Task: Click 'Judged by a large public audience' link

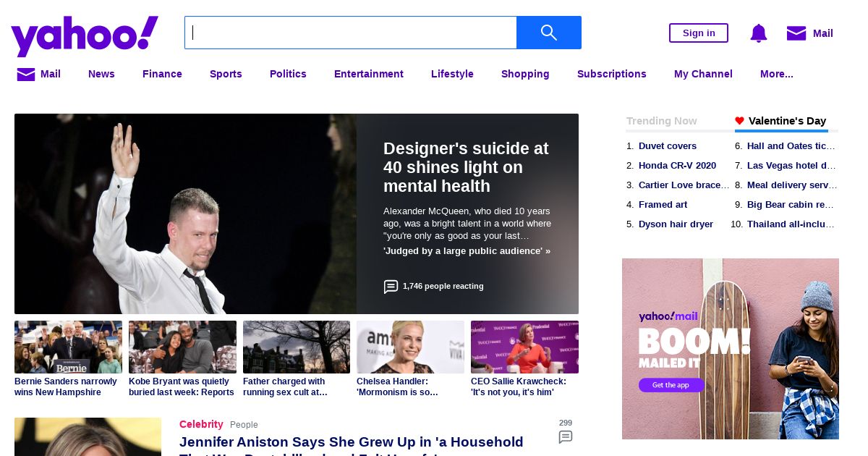Action: coord(467,251)
